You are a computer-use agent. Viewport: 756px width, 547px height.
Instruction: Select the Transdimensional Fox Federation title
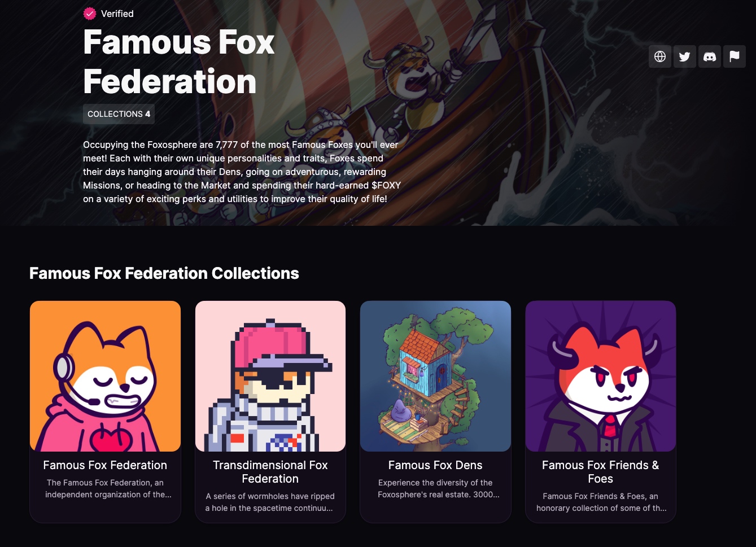(270, 472)
